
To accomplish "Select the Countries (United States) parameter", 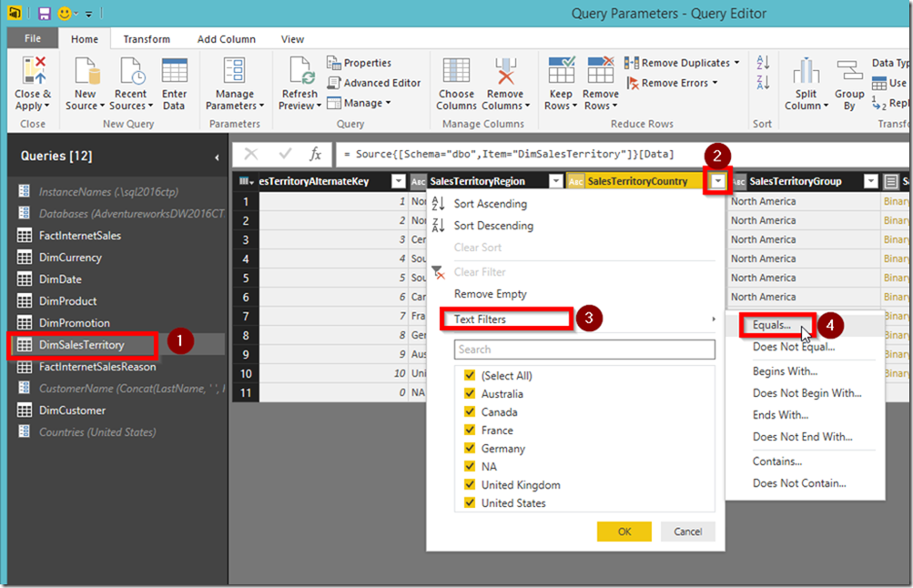I will point(97,432).
